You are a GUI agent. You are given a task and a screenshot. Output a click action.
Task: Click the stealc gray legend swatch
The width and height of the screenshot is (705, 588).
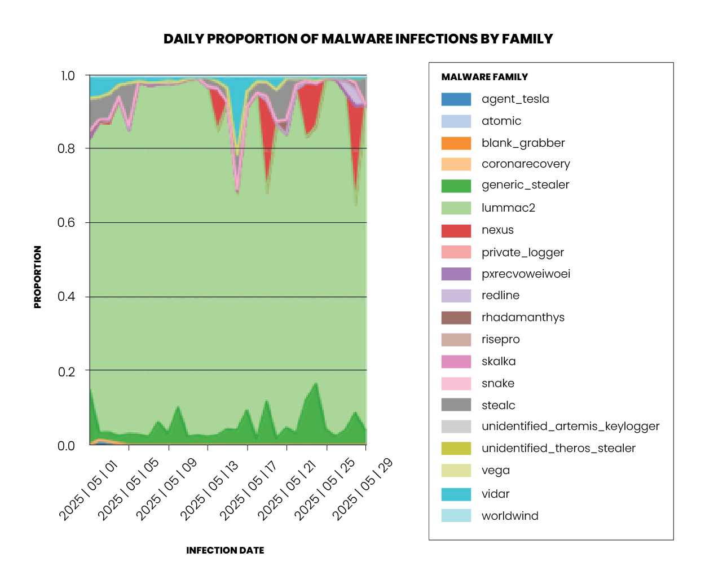click(x=456, y=405)
